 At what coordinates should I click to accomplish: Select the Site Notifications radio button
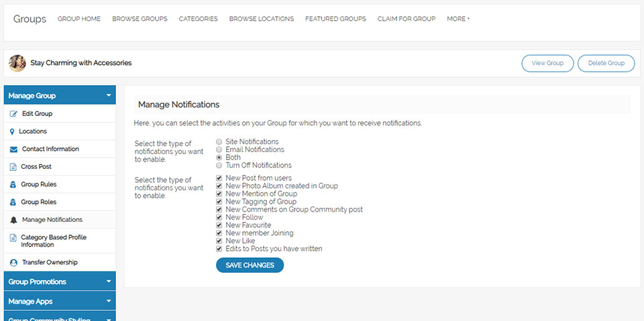(219, 142)
